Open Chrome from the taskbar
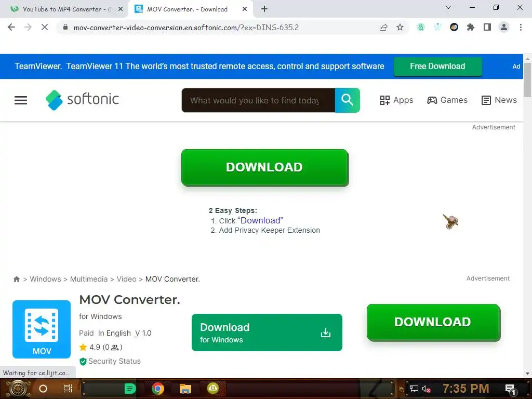 click(158, 389)
